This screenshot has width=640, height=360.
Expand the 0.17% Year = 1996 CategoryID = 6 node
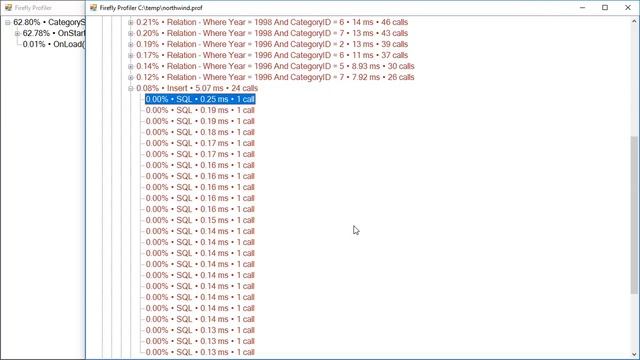click(x=131, y=56)
